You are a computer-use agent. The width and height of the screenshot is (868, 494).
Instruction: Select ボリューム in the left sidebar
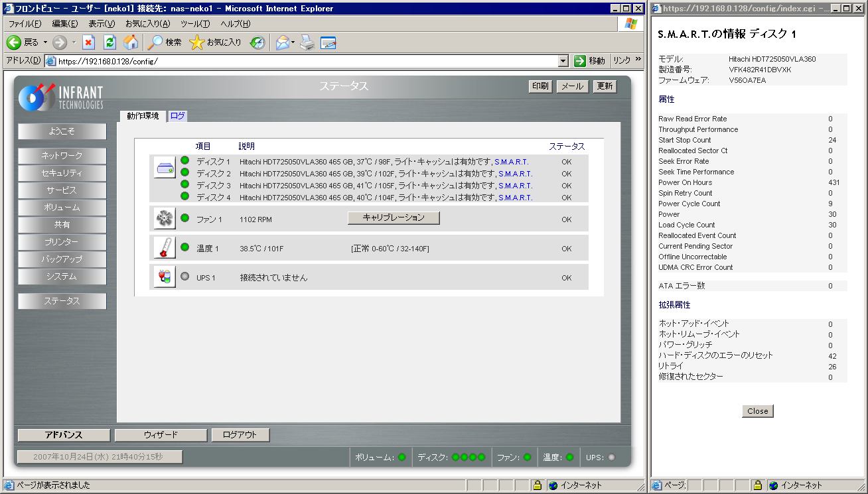pos(62,208)
